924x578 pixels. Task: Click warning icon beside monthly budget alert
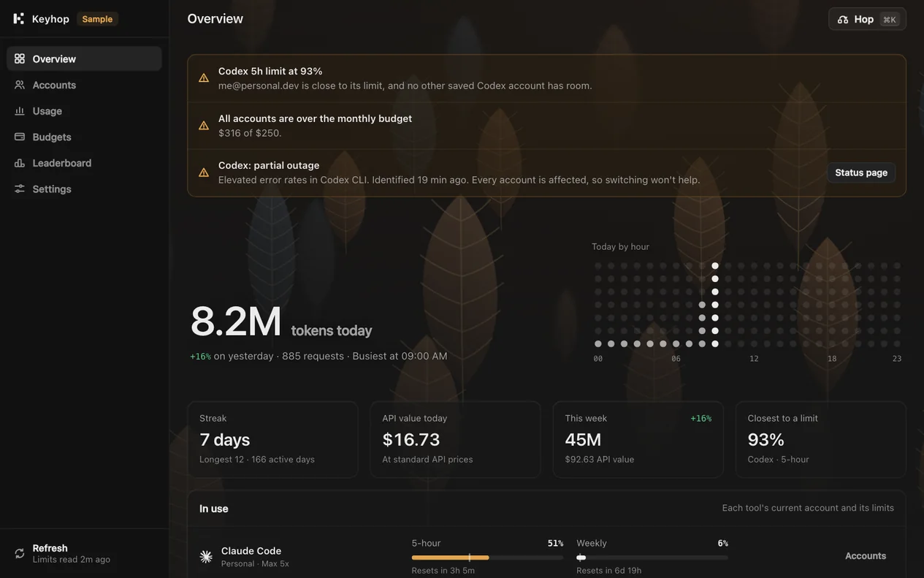point(204,126)
